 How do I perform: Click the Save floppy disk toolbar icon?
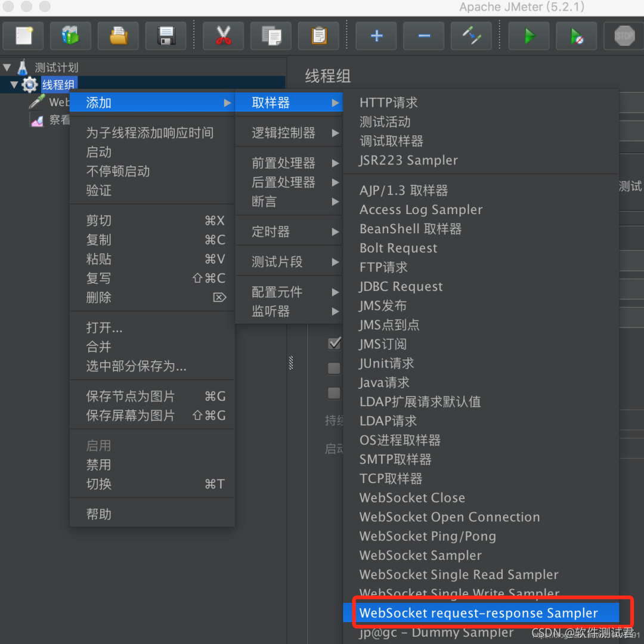(x=166, y=36)
